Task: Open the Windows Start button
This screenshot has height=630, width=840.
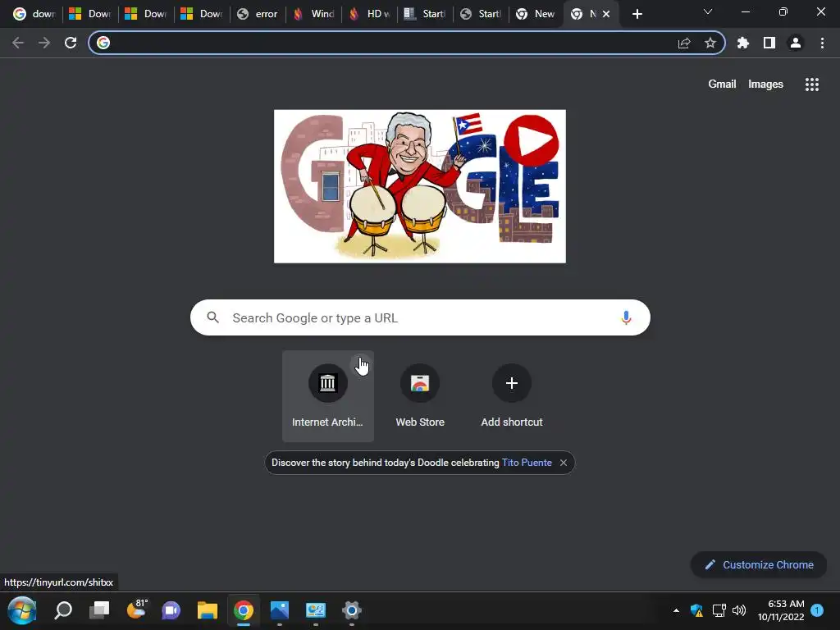Action: (22, 610)
